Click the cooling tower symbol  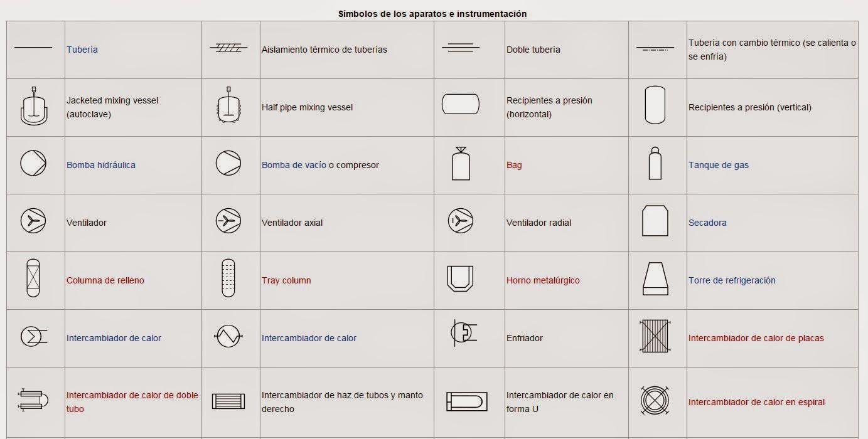655,278
